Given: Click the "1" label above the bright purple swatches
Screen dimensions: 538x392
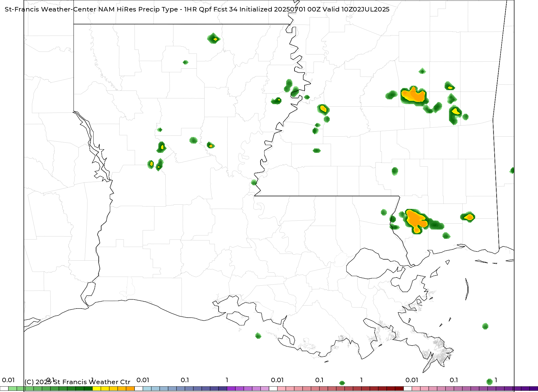Looking at the screenshot, I should point(227,380).
